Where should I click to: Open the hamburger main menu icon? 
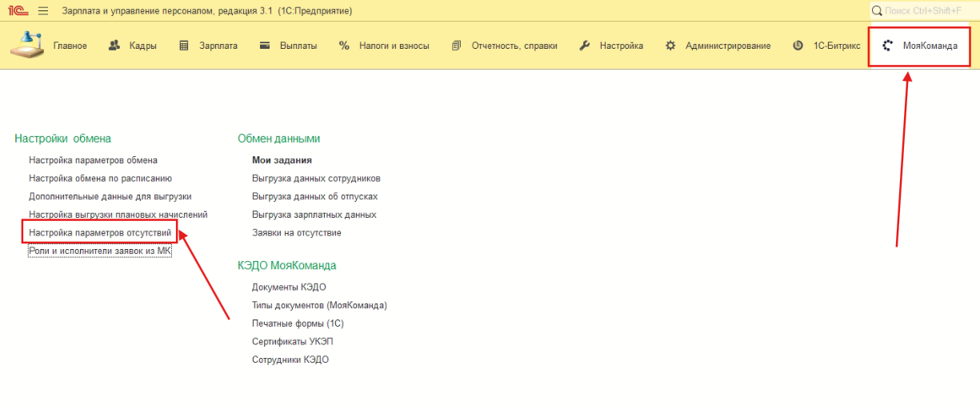tap(43, 11)
